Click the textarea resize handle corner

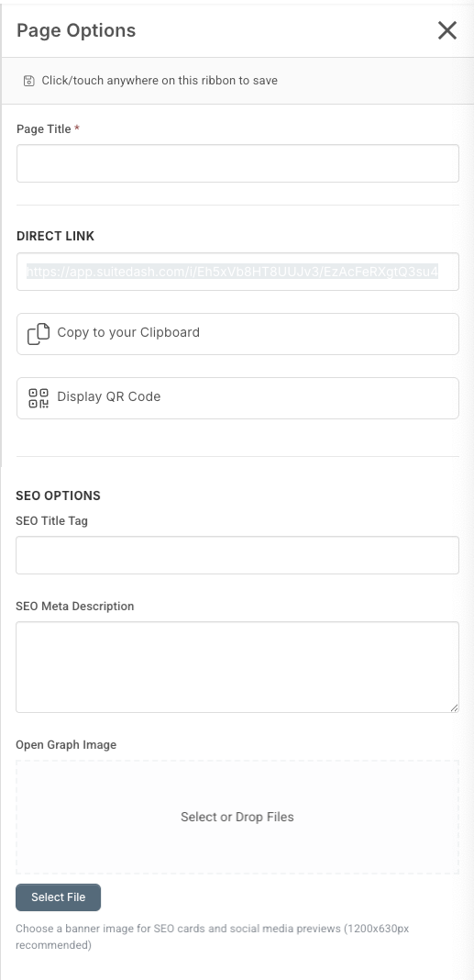[454, 707]
